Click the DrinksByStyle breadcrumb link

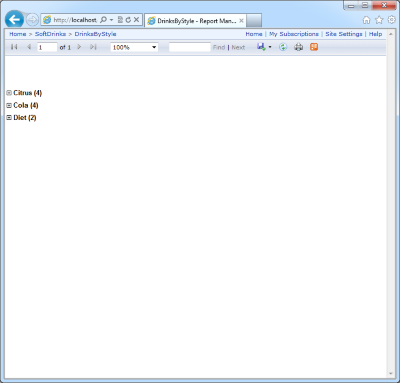tap(95, 34)
